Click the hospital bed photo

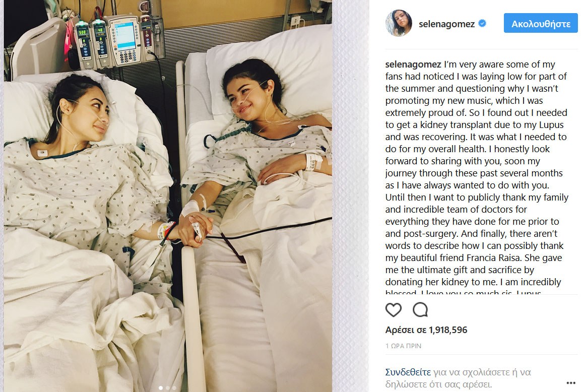pos(168,196)
